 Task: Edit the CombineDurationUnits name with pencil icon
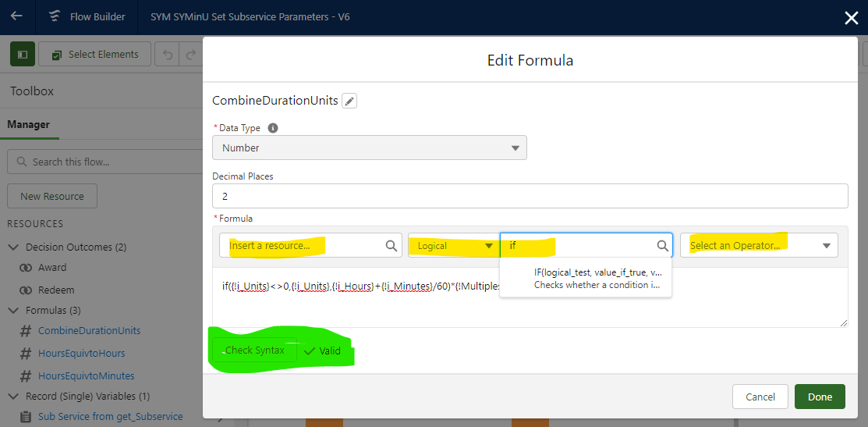click(x=349, y=101)
